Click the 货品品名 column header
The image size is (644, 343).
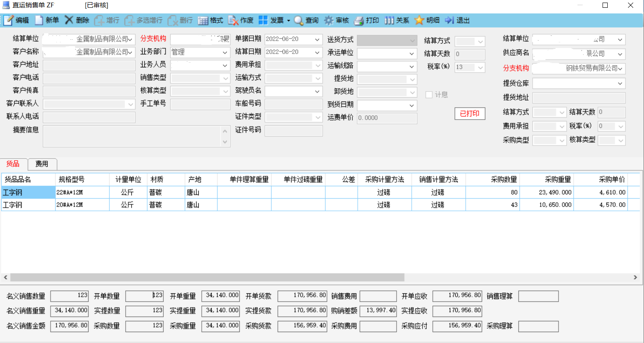(x=28, y=180)
